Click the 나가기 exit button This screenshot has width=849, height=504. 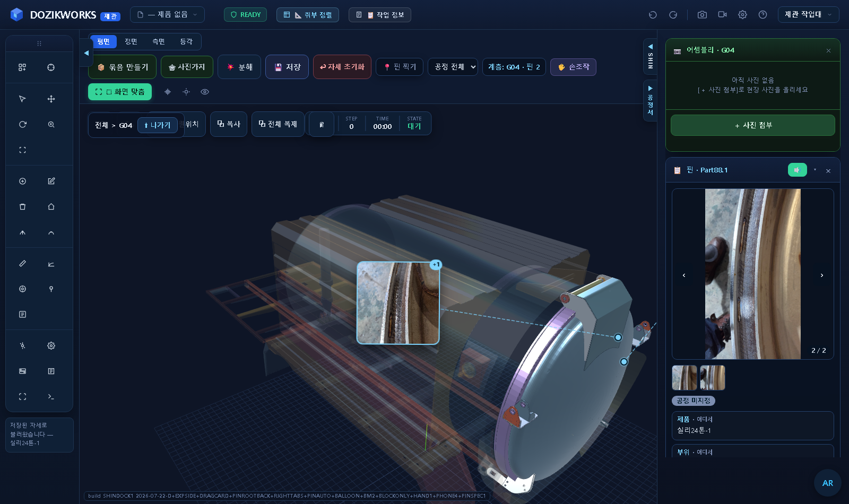point(158,125)
